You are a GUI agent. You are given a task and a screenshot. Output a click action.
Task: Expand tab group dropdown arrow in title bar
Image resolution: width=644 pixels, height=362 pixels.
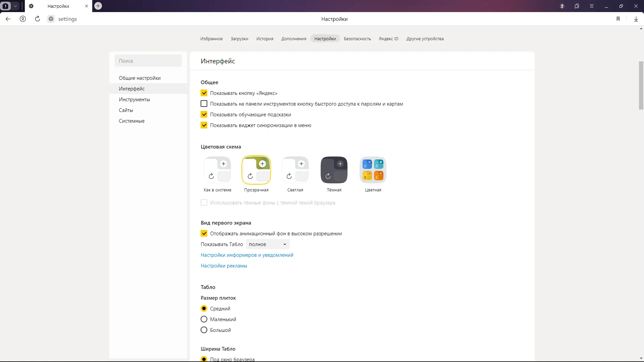tap(15, 6)
